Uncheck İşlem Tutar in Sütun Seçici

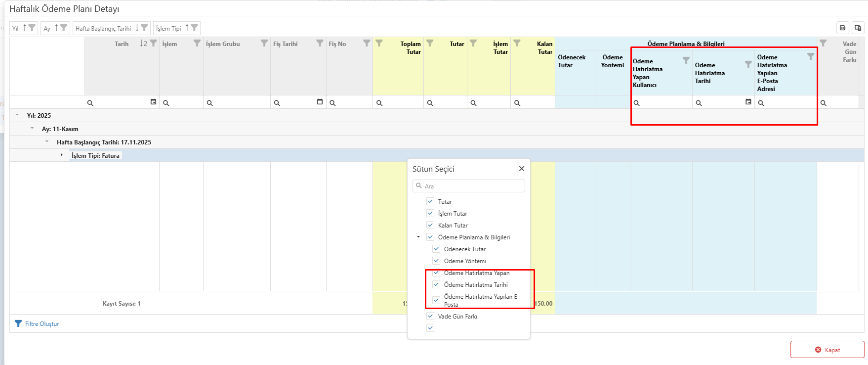pos(430,213)
